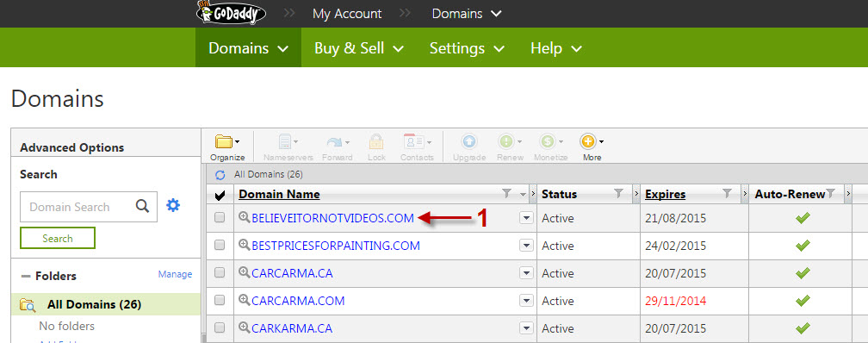Screen dimensions: 868x343
Task: Expand the Status column arrow
Action: tap(636, 194)
